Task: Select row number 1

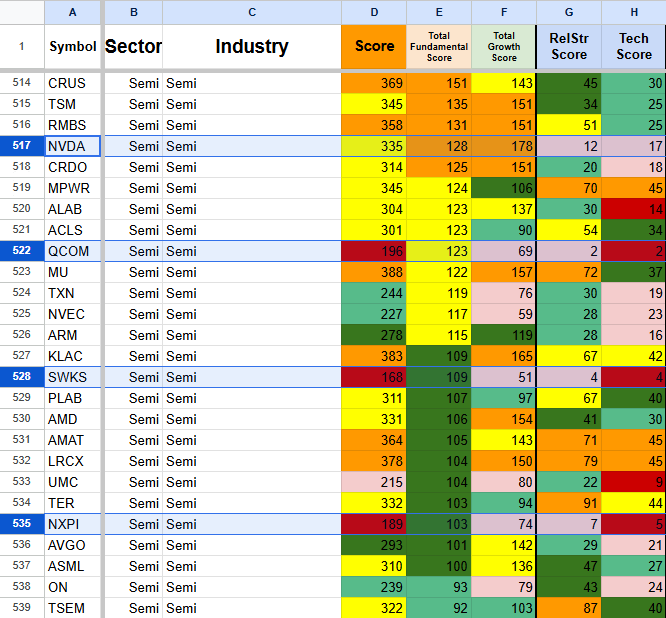Action: pos(22,46)
